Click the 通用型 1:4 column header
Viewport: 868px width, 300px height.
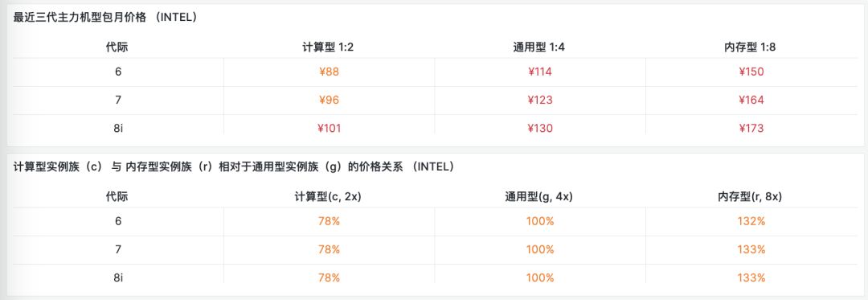(x=539, y=47)
